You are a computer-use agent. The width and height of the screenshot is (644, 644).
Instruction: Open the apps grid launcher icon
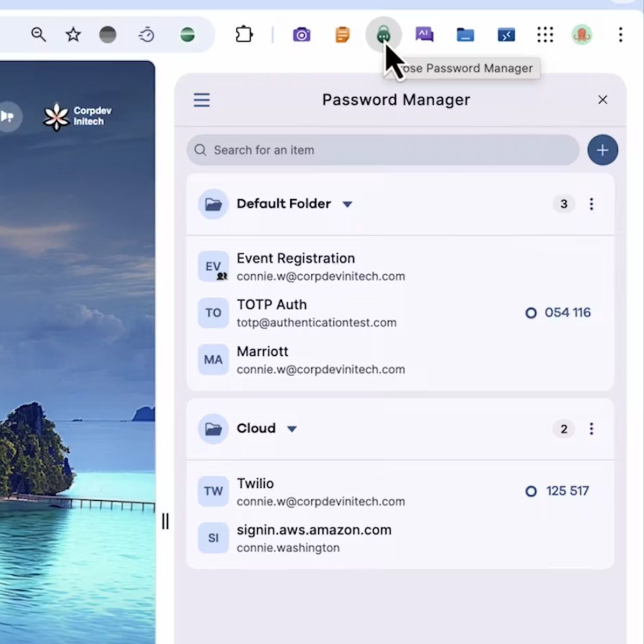click(545, 35)
